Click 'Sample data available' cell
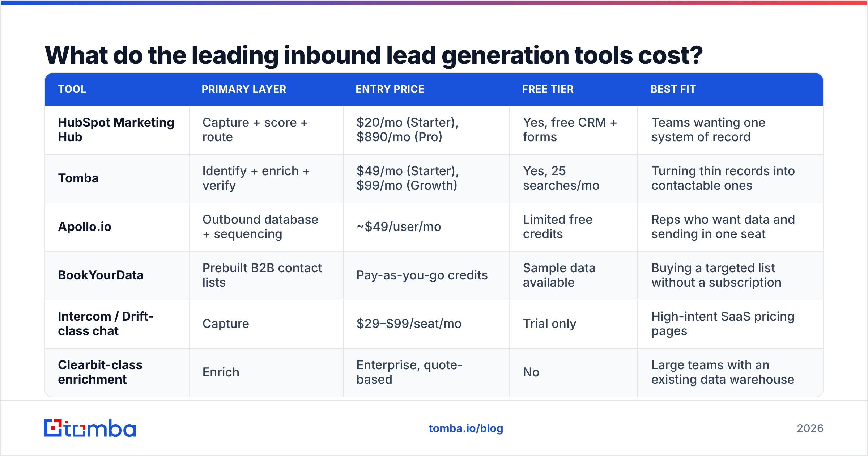868x456 pixels. [574, 275]
